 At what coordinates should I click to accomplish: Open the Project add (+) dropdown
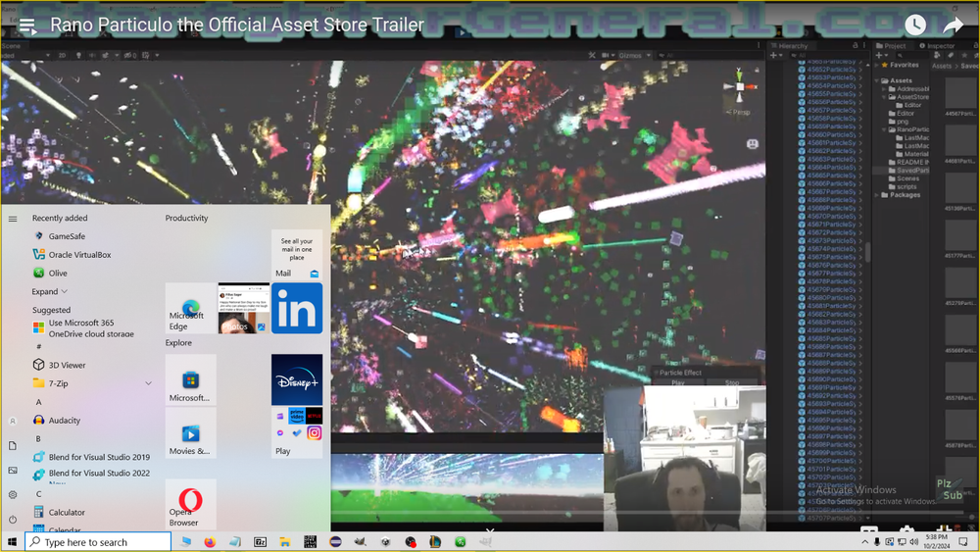tap(881, 55)
